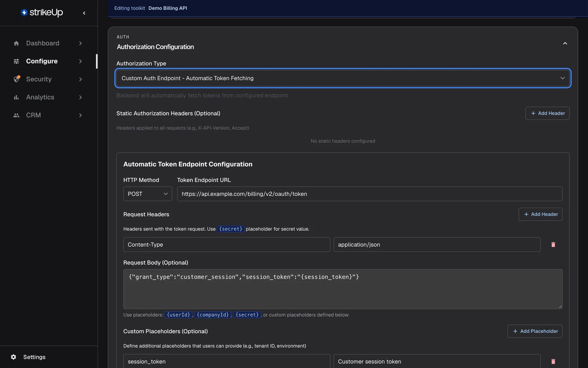588x368 pixels.
Task: Click the {secret} chip in Request Headers hint
Action: pyautogui.click(x=231, y=229)
